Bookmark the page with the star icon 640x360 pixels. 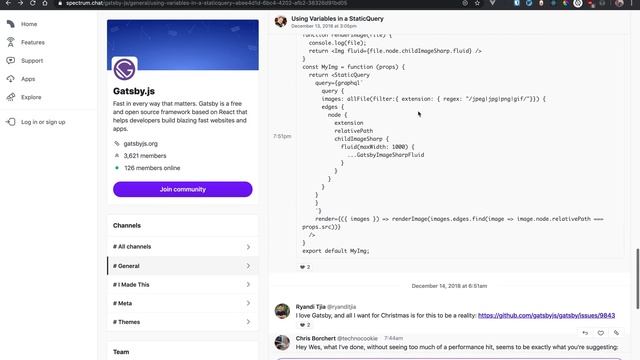(477, 3)
